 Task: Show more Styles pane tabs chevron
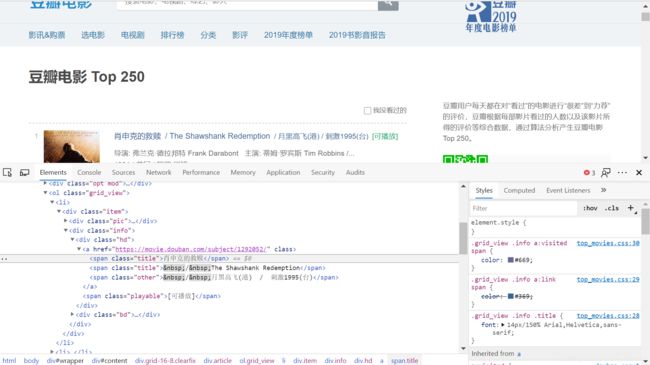tap(604, 190)
